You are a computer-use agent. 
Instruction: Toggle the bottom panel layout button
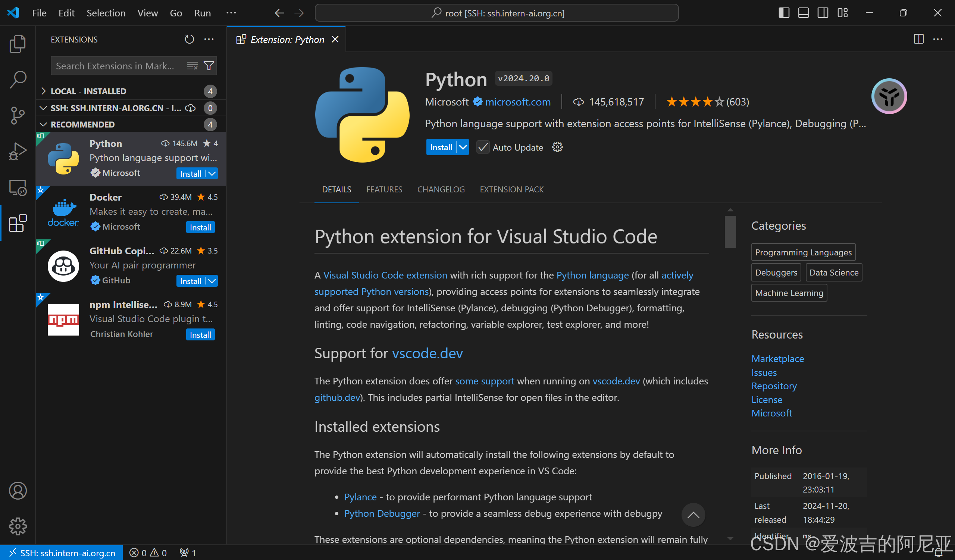point(803,13)
